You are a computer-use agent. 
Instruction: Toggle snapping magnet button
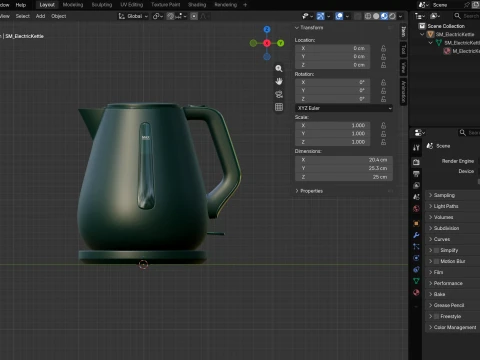coord(170,16)
